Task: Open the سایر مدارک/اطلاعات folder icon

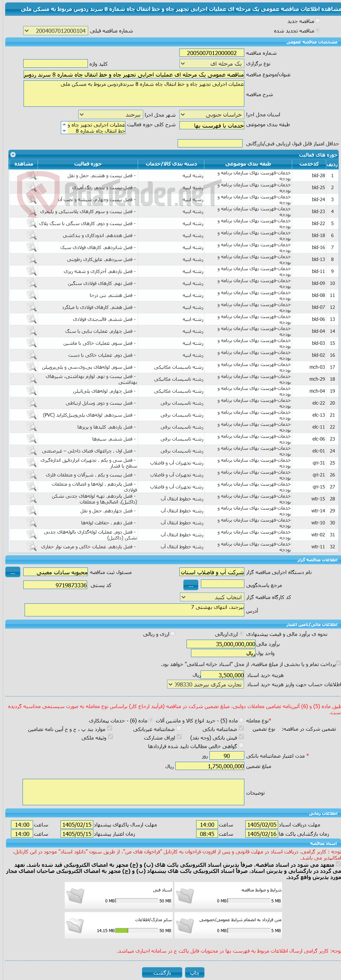Action: (x=75, y=925)
